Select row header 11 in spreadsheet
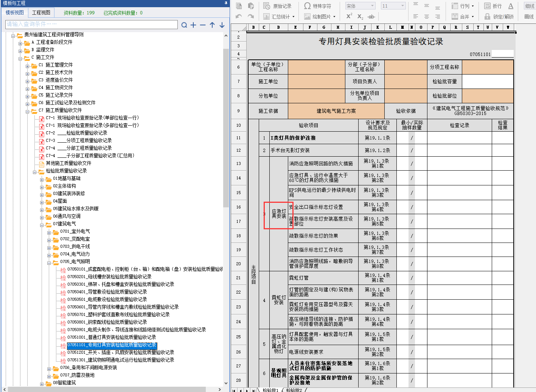Screen dimensions: 536x392 pos(238,138)
